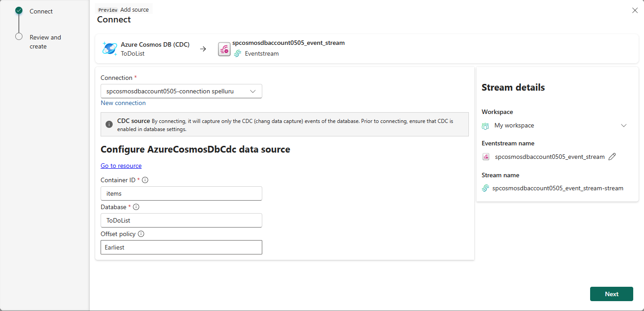644x311 pixels.
Task: Click the New connection link
Action: (x=123, y=103)
